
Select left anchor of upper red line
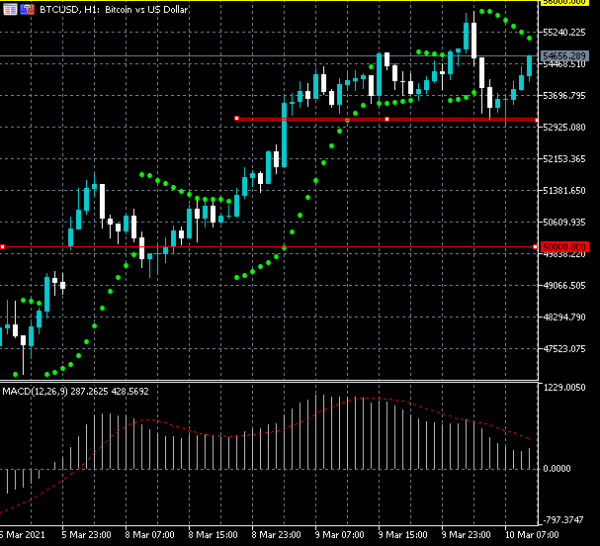pyautogui.click(x=236, y=118)
